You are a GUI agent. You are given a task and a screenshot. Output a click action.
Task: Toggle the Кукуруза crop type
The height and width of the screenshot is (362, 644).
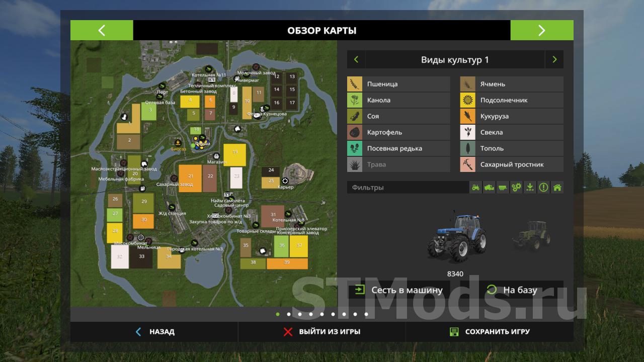click(512, 116)
